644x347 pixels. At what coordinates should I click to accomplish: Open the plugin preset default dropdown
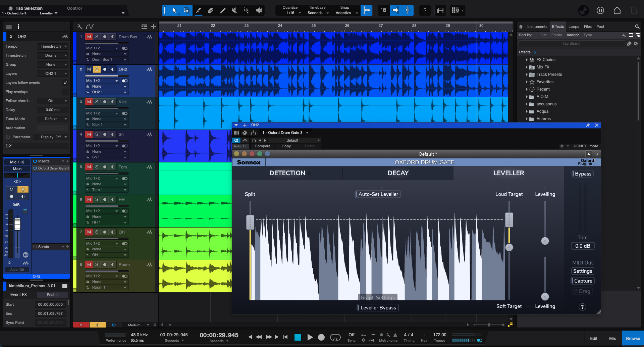294,140
